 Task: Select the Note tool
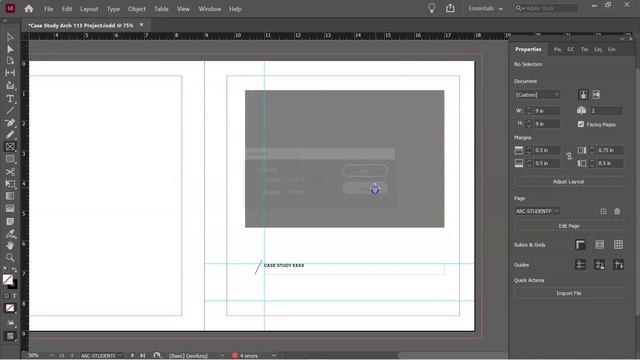click(x=10, y=222)
